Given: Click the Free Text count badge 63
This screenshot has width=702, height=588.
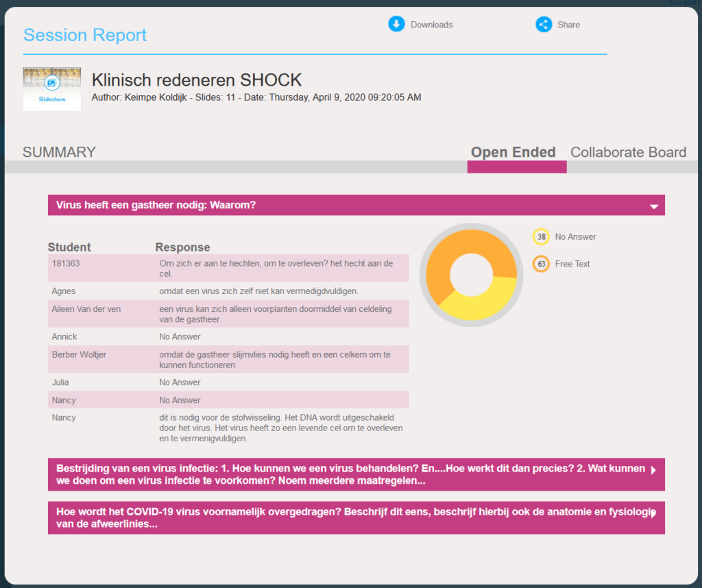Looking at the screenshot, I should pyautogui.click(x=541, y=264).
